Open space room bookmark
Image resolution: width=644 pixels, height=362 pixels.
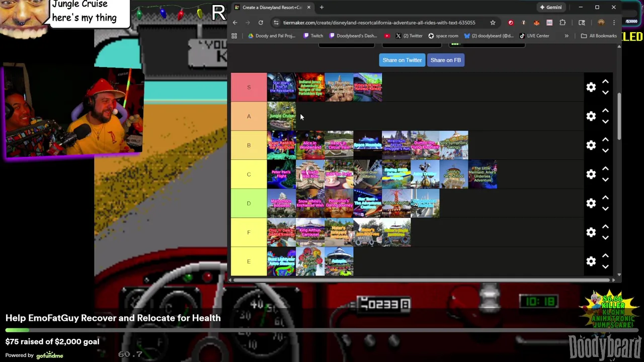443,36
